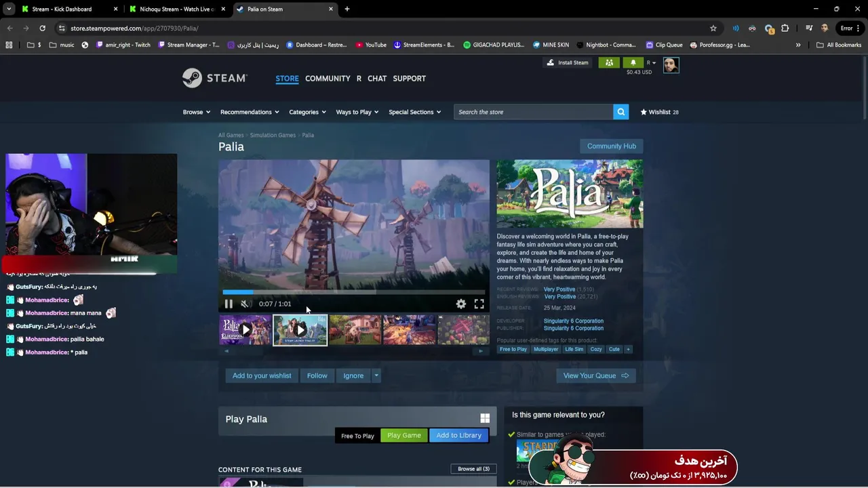Bookmark this page with the star icon
This screenshot has width=868, height=488.
pos(713,28)
